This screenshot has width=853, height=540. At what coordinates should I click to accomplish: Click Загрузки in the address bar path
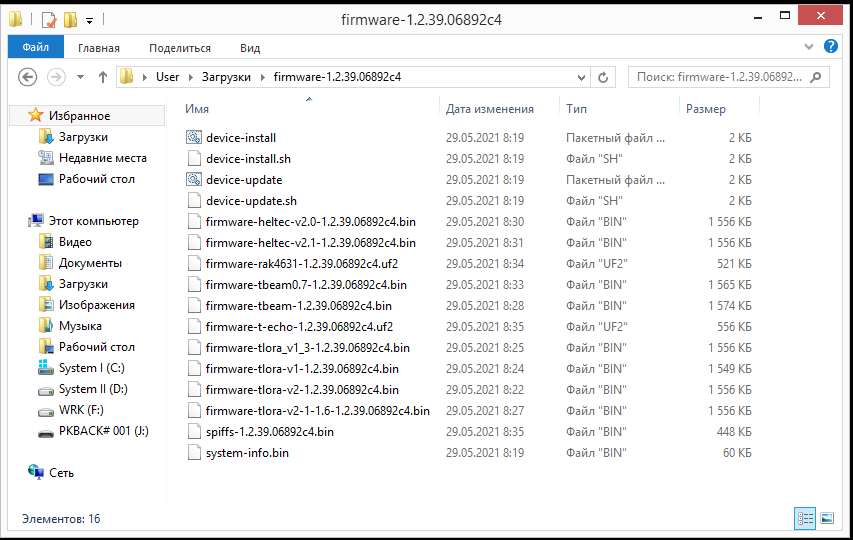226,77
